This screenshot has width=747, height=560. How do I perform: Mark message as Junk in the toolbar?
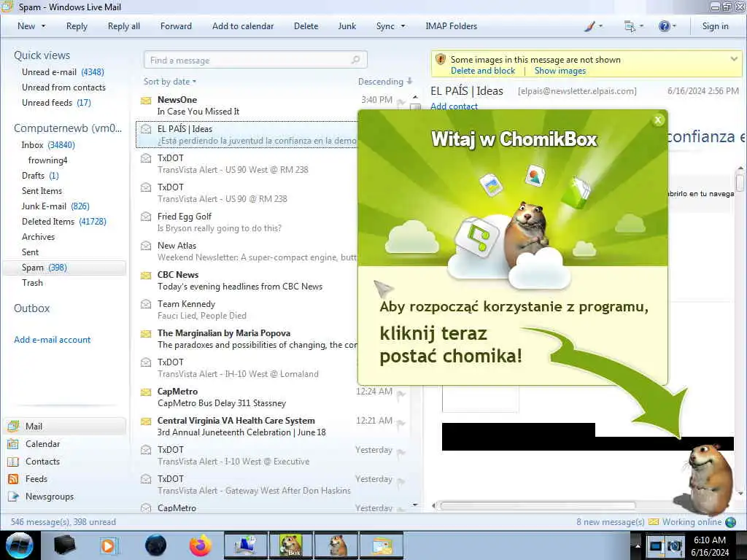tap(347, 26)
